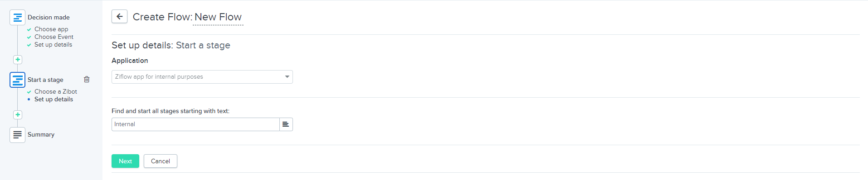Viewport: 868px width, 180px height.
Task: Select the Start a stage step icon
Action: pyautogui.click(x=17, y=80)
